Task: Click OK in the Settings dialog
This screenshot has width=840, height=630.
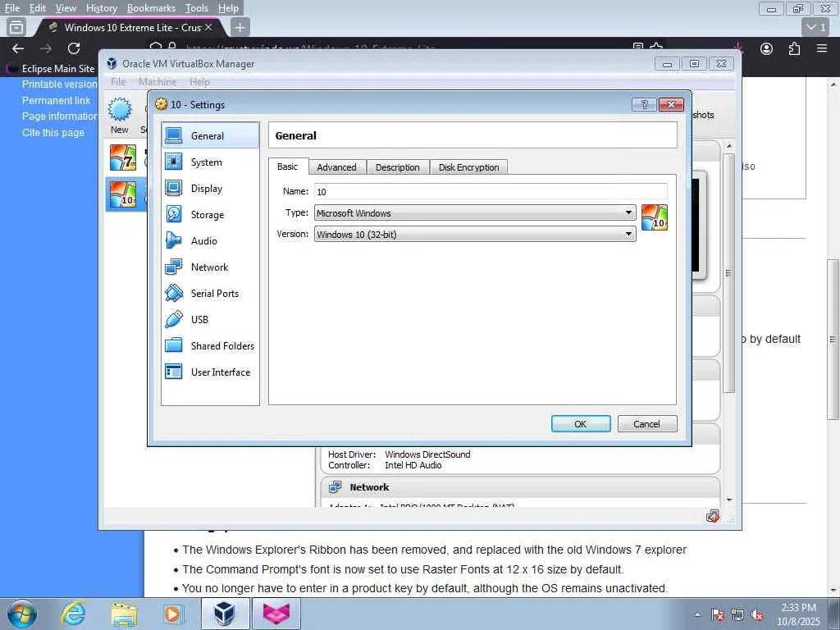Action: (x=581, y=424)
